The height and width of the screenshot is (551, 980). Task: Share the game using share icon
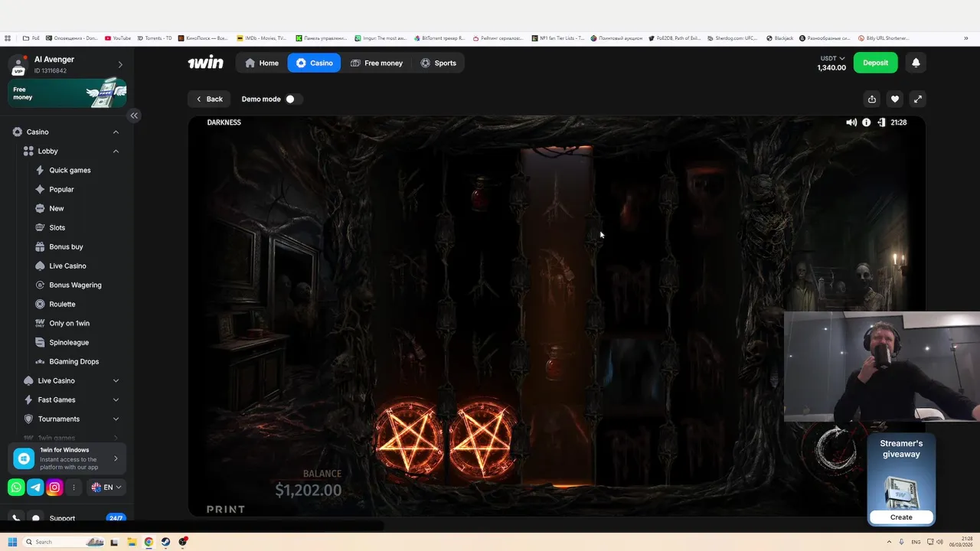click(872, 99)
